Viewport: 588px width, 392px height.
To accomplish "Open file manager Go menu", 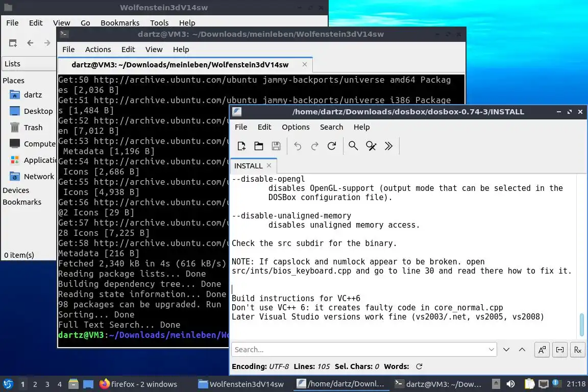I will [x=85, y=23].
